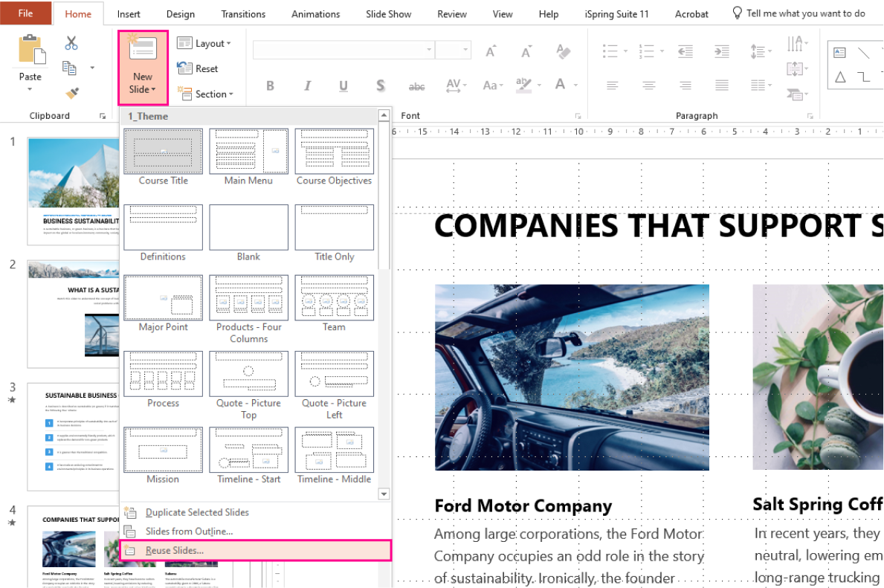Increase list indent level

(x=722, y=52)
